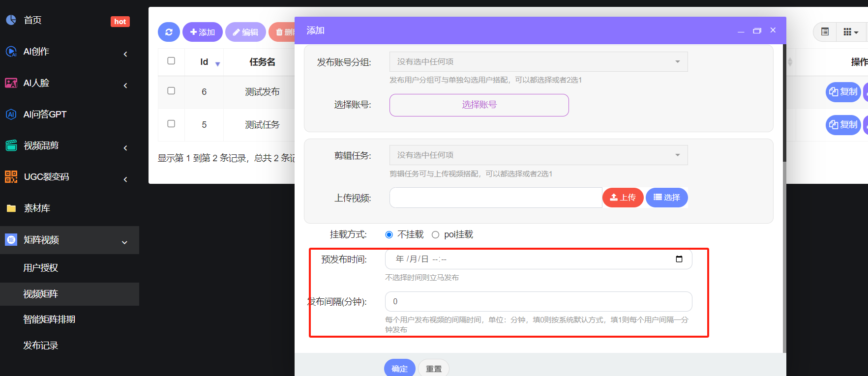The height and width of the screenshot is (376, 868).
Task: Toggle table card view icon
Action: coord(825,32)
